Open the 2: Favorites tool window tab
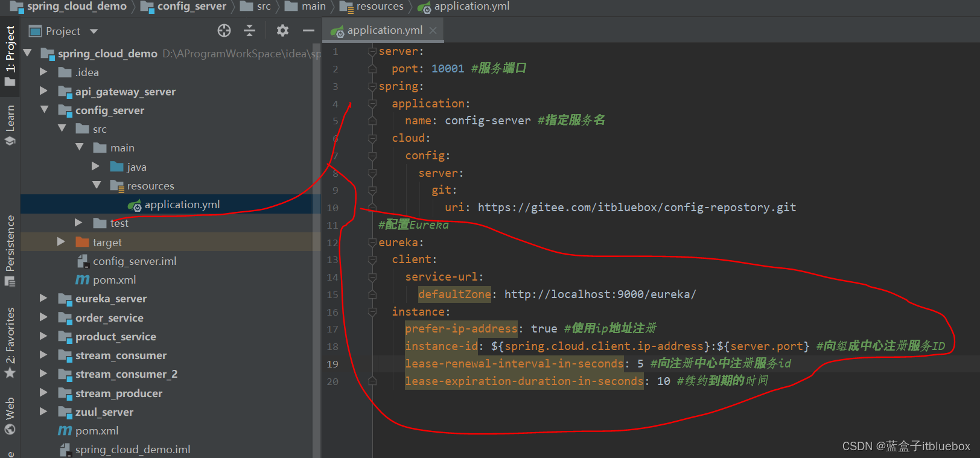Image resolution: width=980 pixels, height=458 pixels. click(x=10, y=342)
